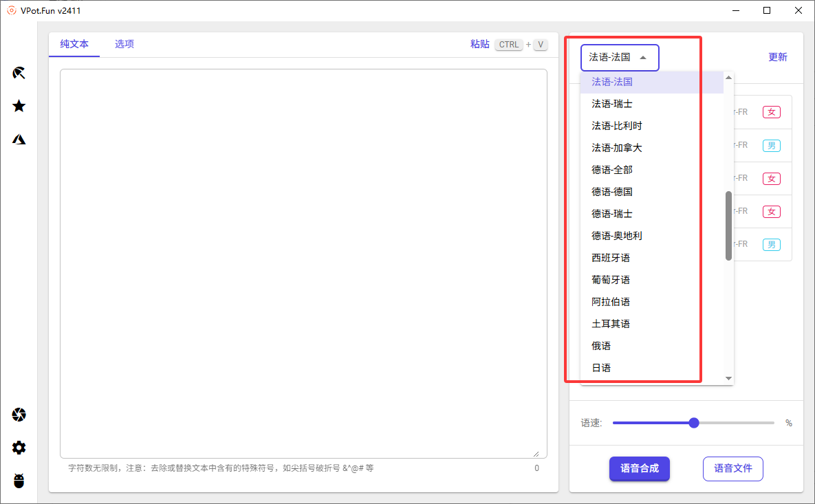The height and width of the screenshot is (504, 815).
Task: Click the 语速 speed slider handle
Action: 694,423
